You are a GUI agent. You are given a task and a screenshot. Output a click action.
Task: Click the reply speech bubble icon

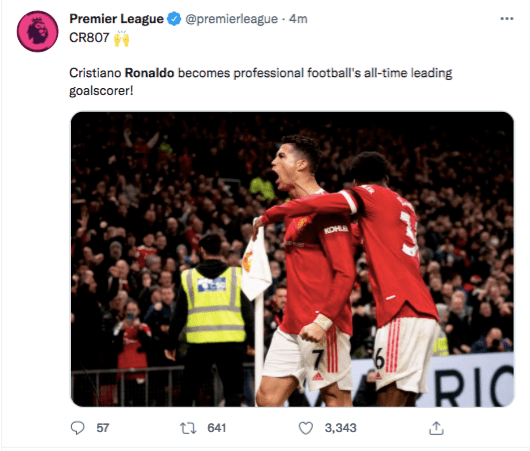(77, 428)
